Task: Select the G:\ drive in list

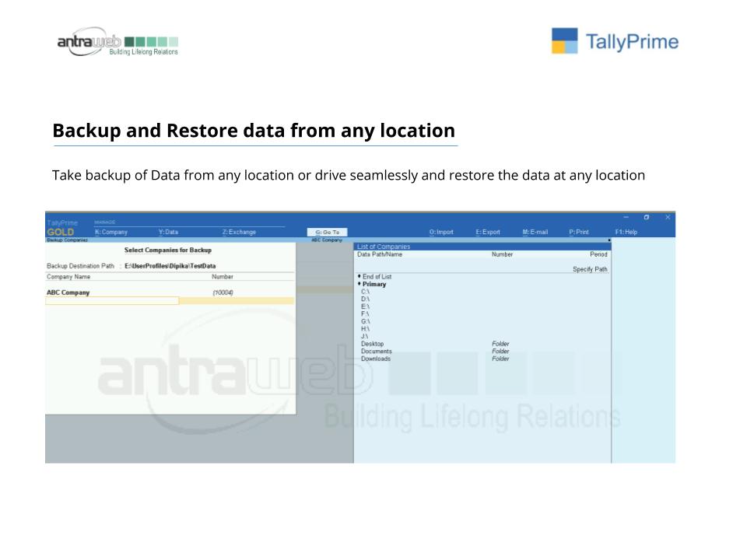Action: point(365,321)
